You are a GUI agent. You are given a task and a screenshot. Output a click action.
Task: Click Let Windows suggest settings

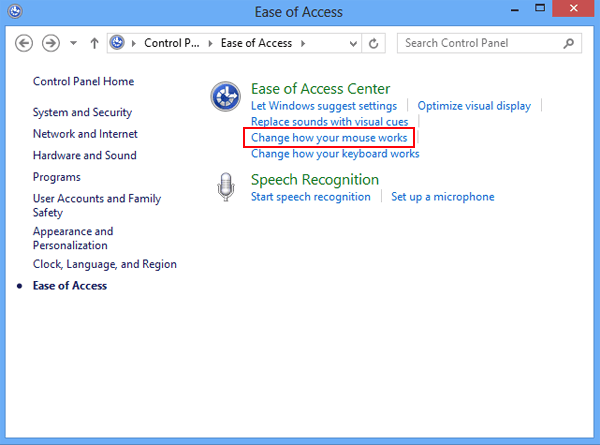[324, 106]
